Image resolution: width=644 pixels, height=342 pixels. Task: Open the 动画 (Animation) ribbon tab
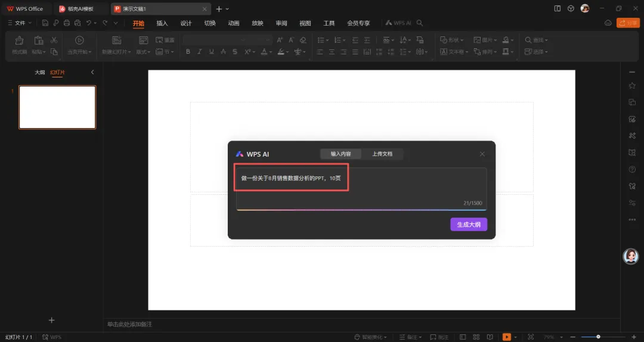pyautogui.click(x=234, y=23)
